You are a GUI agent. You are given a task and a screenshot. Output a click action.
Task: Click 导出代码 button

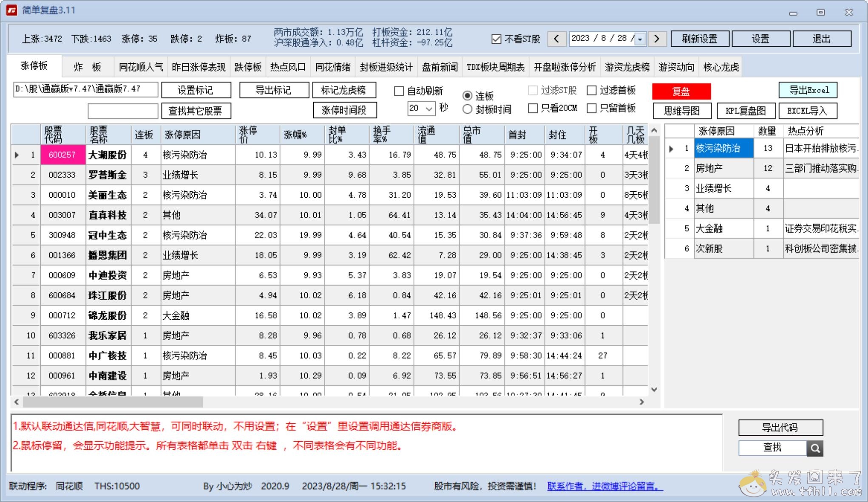[780, 428]
